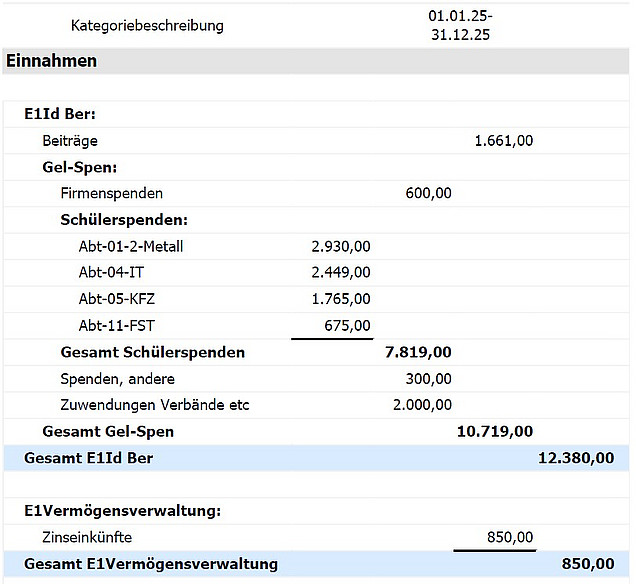
Task: Click the Firmenspenden value 600,00
Action: pos(428,193)
